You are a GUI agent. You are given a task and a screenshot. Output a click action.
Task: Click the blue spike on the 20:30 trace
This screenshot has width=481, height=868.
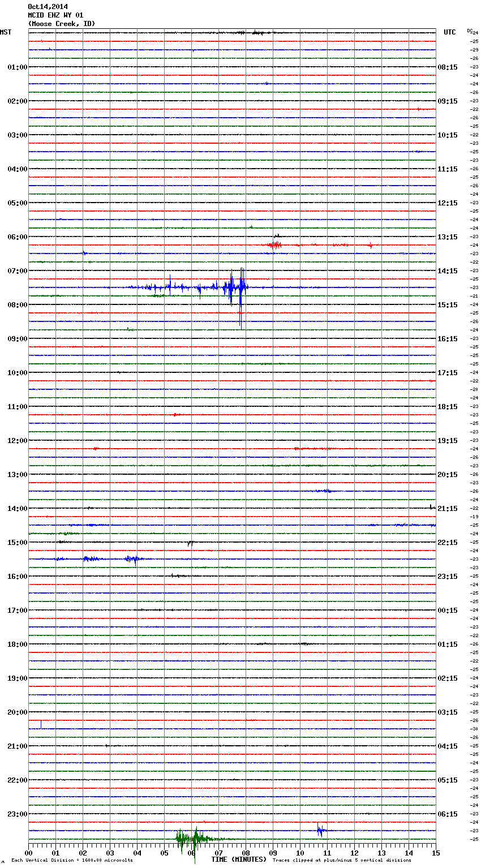coord(41,724)
